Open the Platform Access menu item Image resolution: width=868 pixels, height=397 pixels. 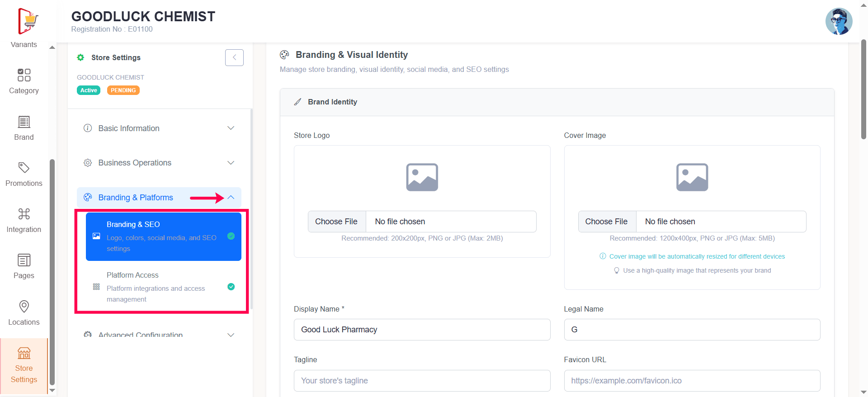(163, 287)
